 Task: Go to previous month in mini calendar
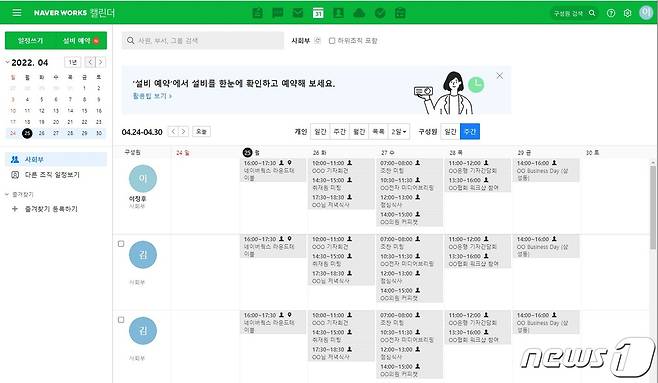point(90,62)
